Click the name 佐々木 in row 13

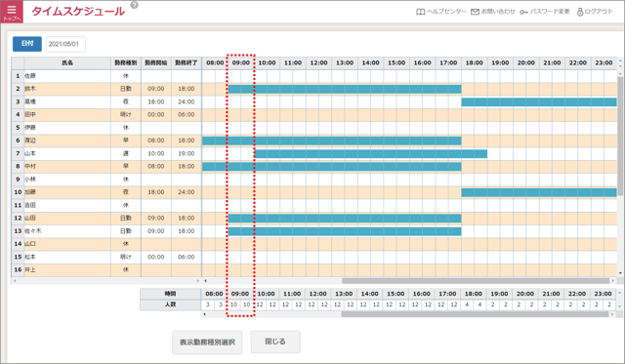tap(33, 231)
